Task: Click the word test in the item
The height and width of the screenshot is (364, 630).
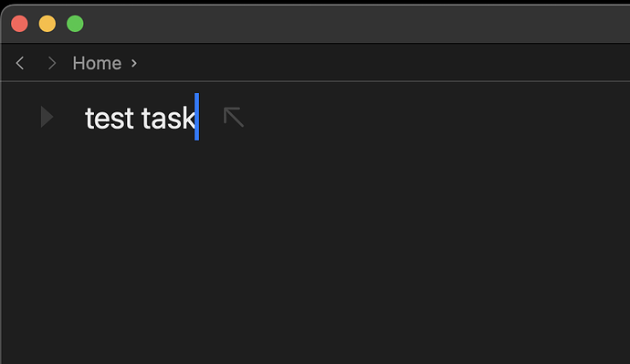Action: (x=110, y=119)
